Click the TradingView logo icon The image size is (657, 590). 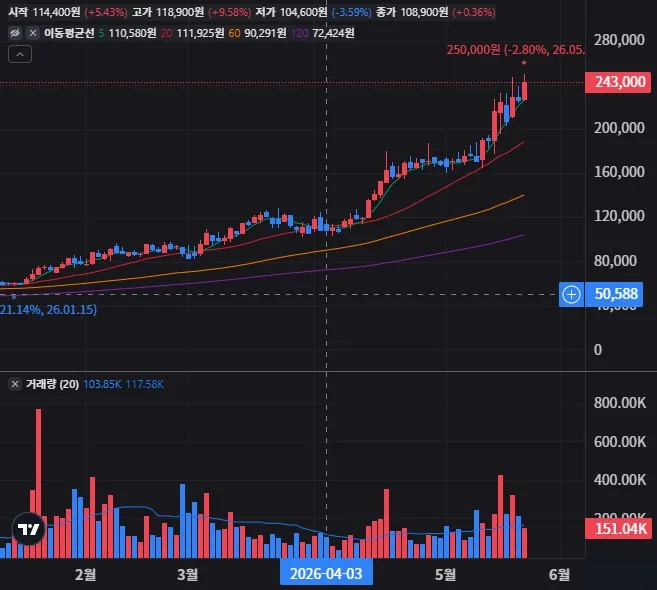28,529
